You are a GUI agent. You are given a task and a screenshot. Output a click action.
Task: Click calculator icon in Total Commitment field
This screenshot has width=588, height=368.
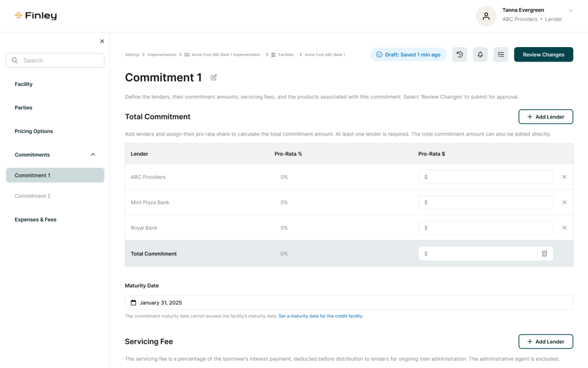pos(544,254)
